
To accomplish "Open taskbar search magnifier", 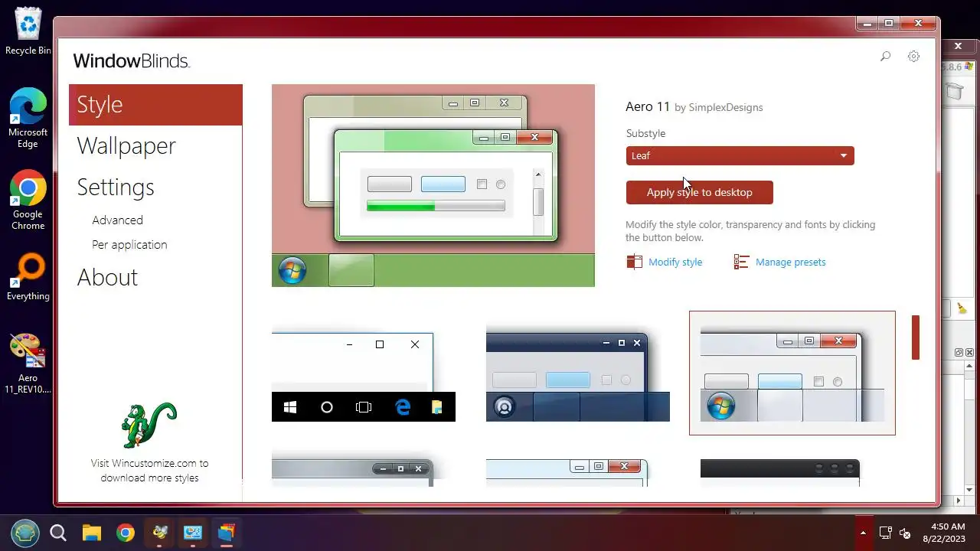I will [x=58, y=533].
